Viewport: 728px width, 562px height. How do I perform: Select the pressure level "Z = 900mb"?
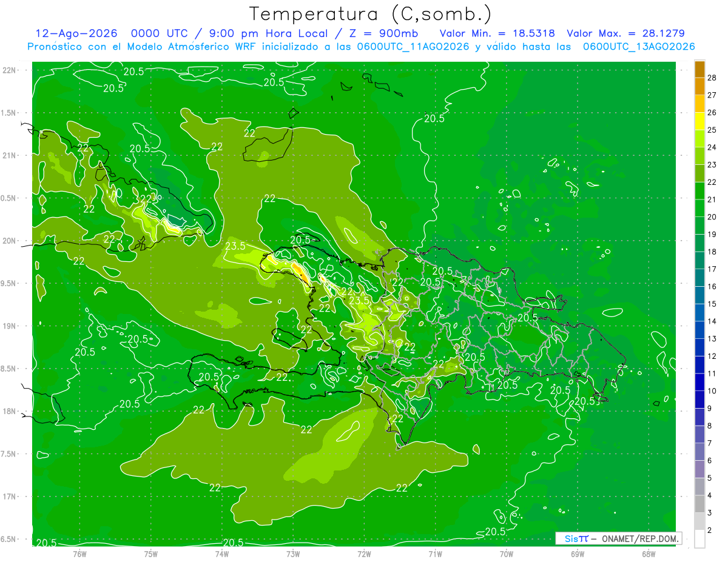[x=384, y=34]
